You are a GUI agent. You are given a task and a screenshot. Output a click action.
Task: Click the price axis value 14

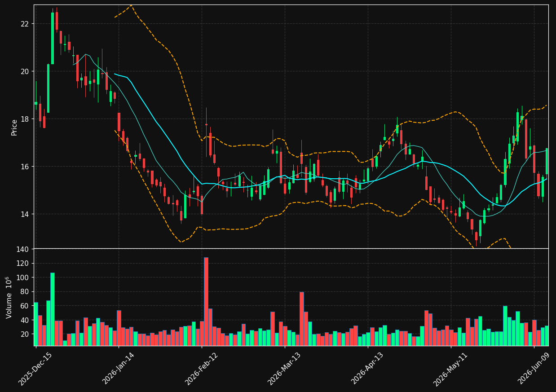pos(24,214)
